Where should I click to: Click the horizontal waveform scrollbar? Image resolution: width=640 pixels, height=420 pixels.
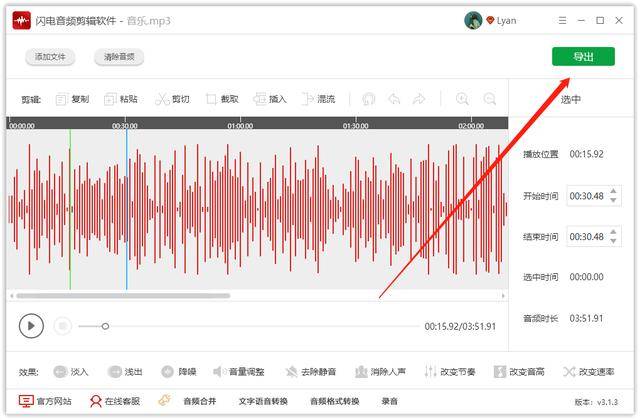pyautogui.click(x=123, y=296)
